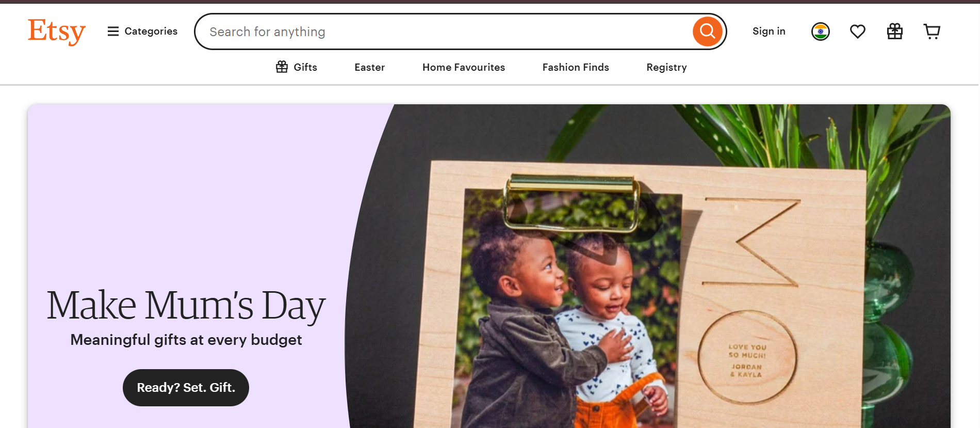Screen dimensions: 980x428
Task: Navigate to the Registry link
Action: tap(666, 67)
